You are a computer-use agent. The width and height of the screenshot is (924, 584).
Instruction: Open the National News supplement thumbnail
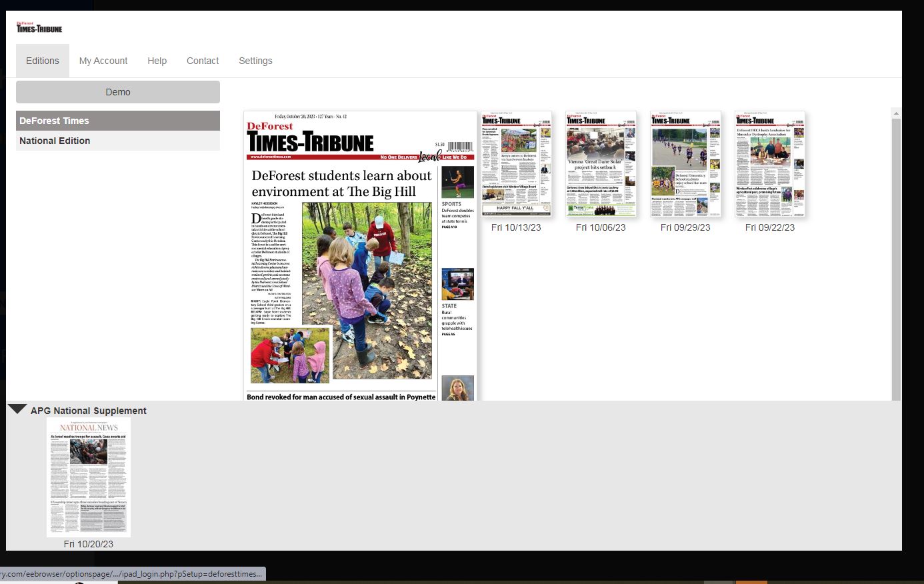tap(89, 477)
